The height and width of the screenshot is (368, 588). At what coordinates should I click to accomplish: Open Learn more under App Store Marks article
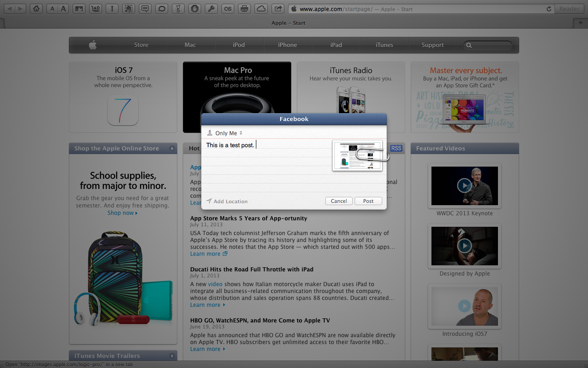(x=209, y=254)
